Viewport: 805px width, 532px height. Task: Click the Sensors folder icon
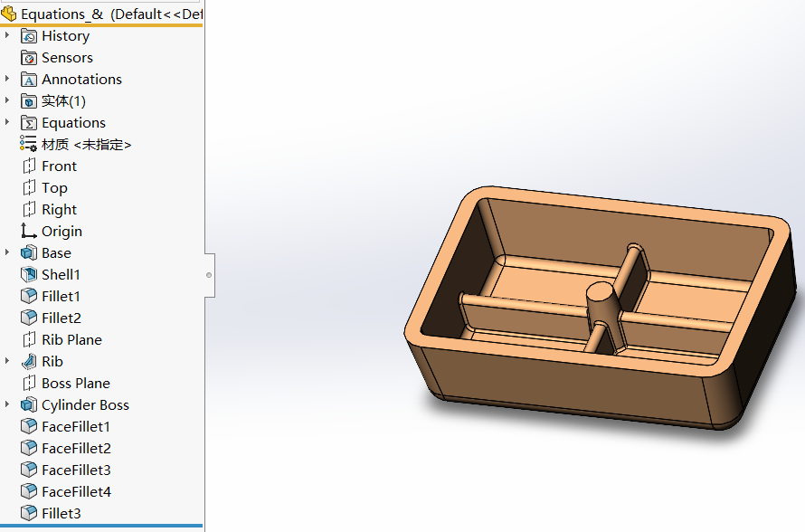pos(29,58)
